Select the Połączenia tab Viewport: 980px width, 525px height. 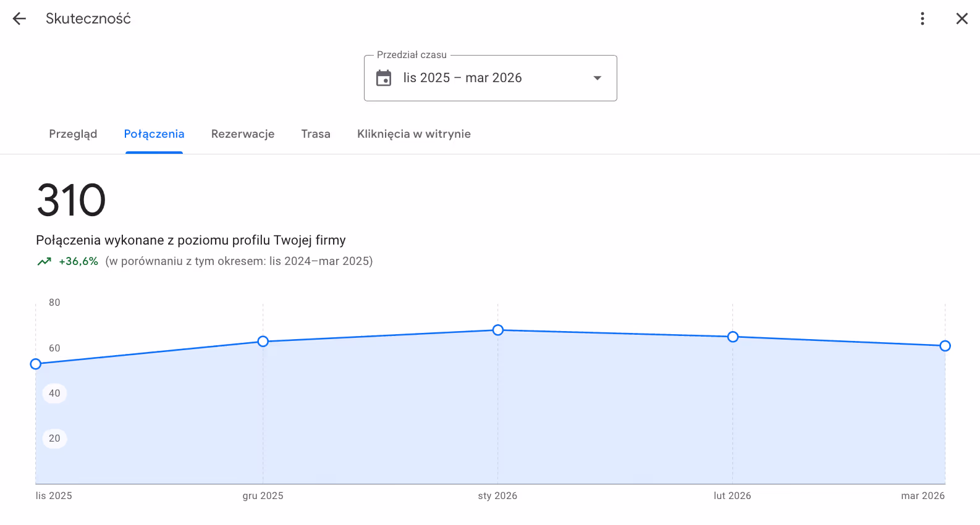point(154,134)
